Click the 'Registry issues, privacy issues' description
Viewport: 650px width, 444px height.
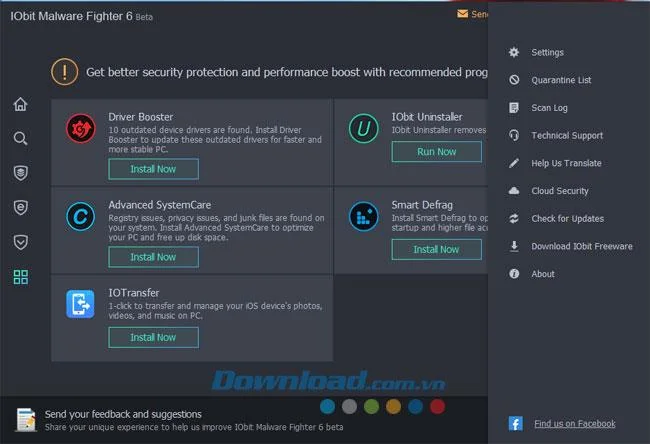point(216,228)
